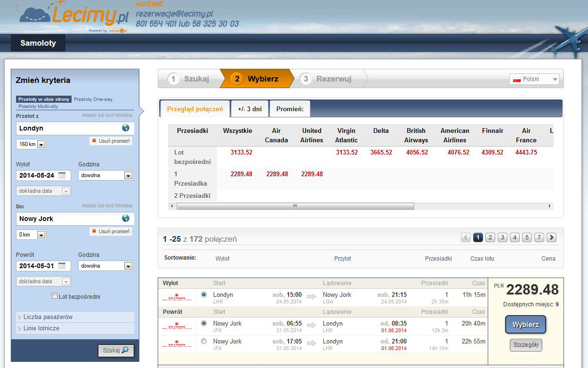The height and width of the screenshot is (368, 588).
Task: Open the globe picker beside Nowy Jork
Action: tap(126, 218)
